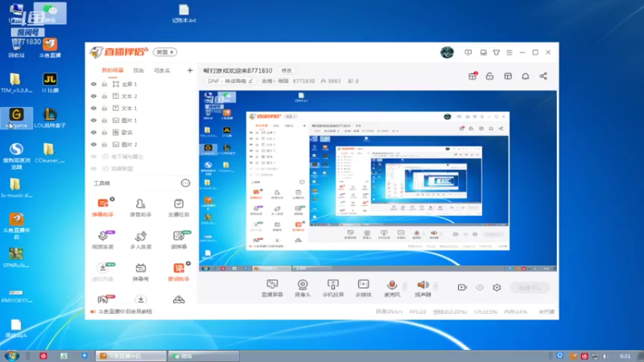The height and width of the screenshot is (362, 644).
Task: Select the 微信 taskbar button
Action: coord(204,356)
